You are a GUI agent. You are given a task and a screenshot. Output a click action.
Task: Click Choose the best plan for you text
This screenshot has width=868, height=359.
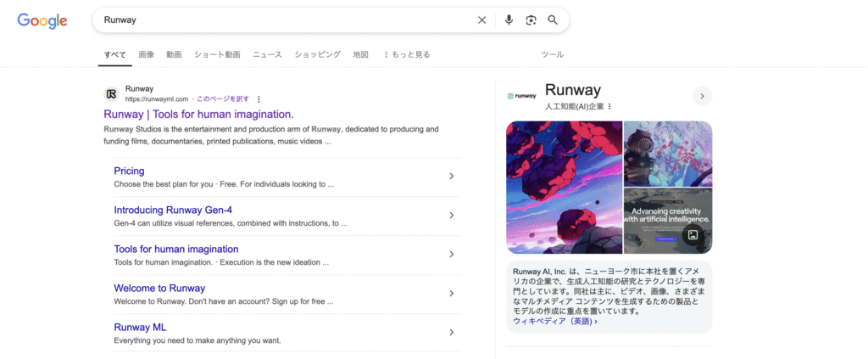click(x=164, y=184)
